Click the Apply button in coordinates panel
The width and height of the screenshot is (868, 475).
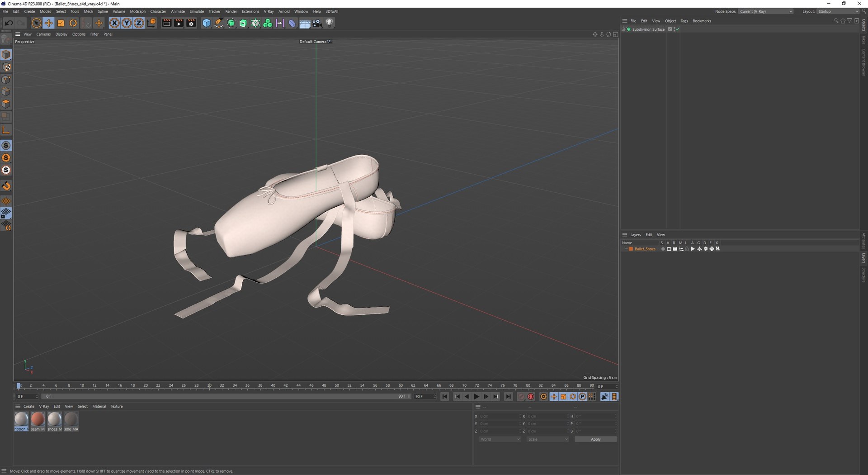tap(595, 439)
